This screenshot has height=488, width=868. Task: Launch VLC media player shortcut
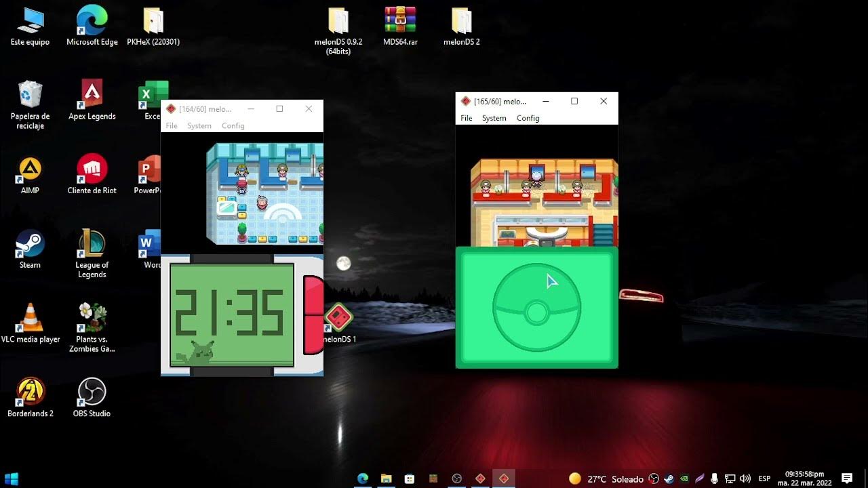click(30, 324)
